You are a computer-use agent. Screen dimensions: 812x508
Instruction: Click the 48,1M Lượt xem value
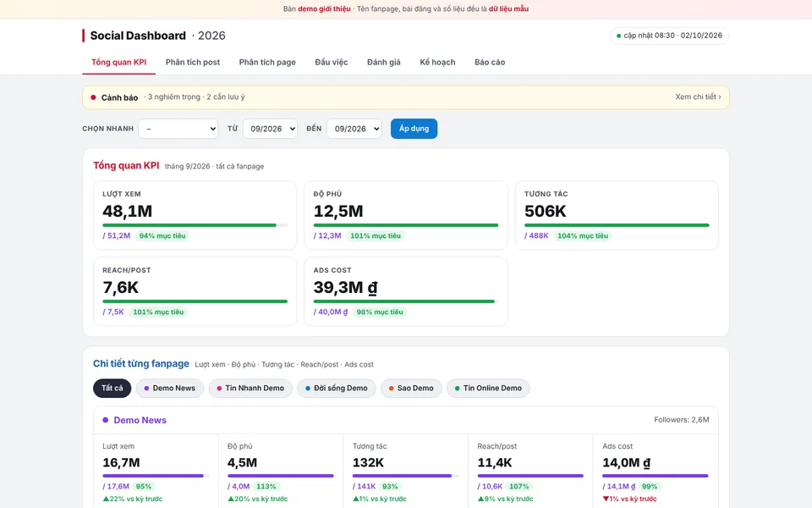pyautogui.click(x=128, y=211)
